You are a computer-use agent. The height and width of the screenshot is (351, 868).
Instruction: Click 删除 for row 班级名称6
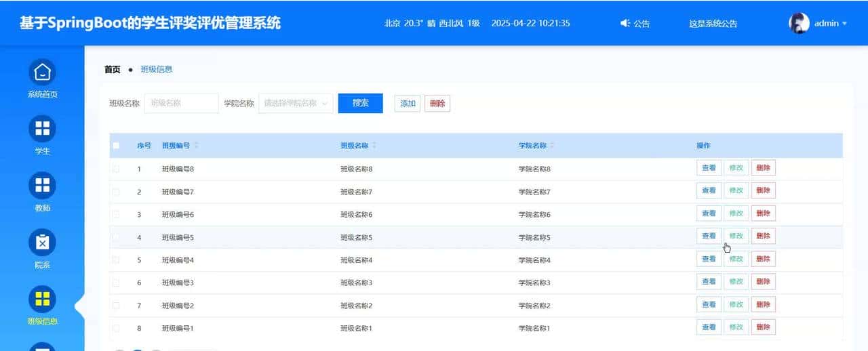pos(764,213)
